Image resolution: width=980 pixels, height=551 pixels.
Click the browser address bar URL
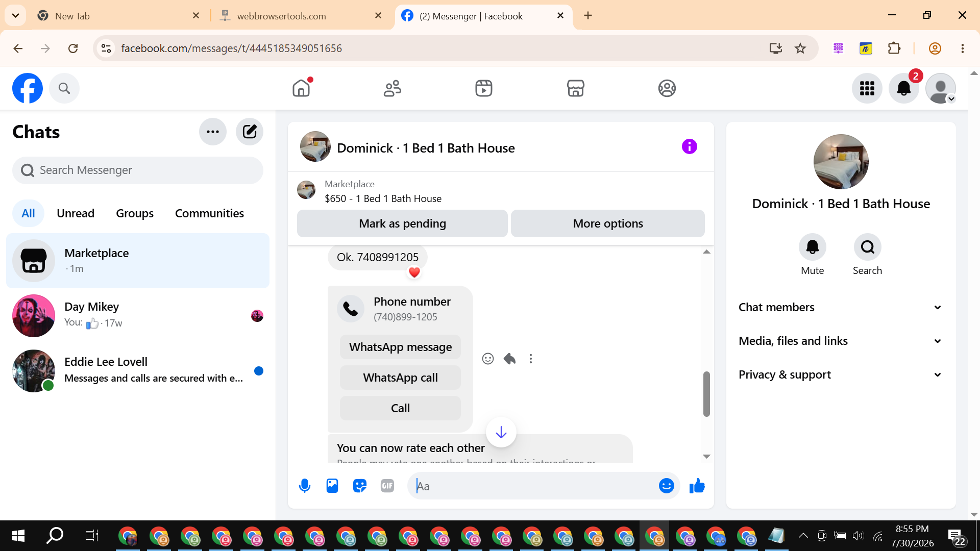pos(232,48)
